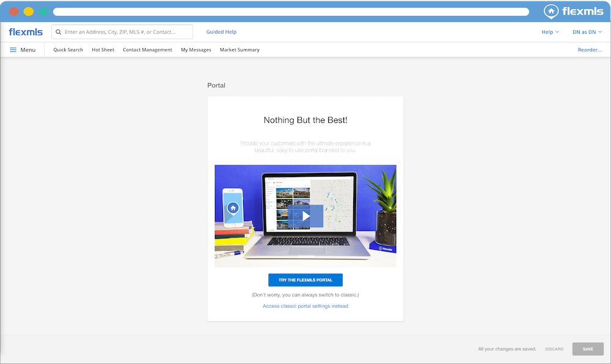The width and height of the screenshot is (611, 364).
Task: View the Market Summary
Action: pos(240,50)
